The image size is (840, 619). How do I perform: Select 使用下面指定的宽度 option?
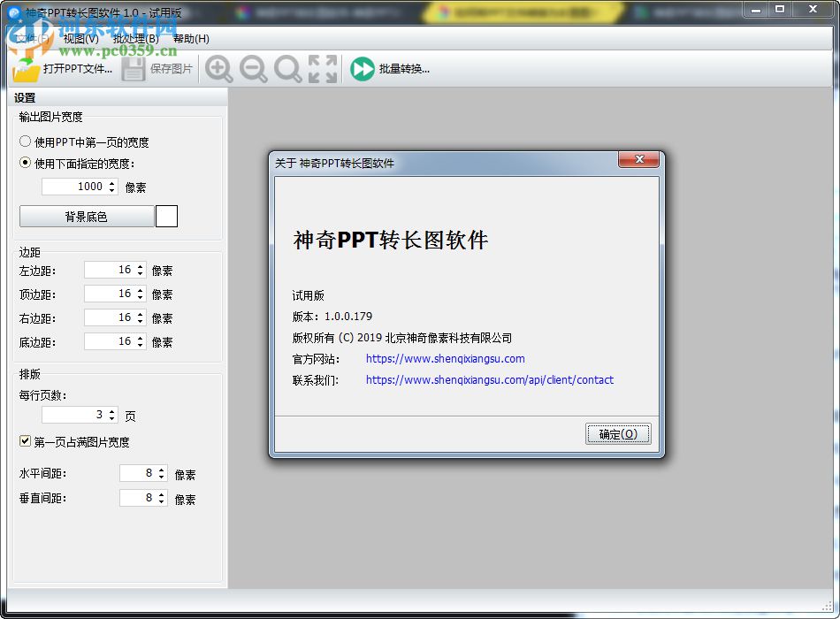27,163
